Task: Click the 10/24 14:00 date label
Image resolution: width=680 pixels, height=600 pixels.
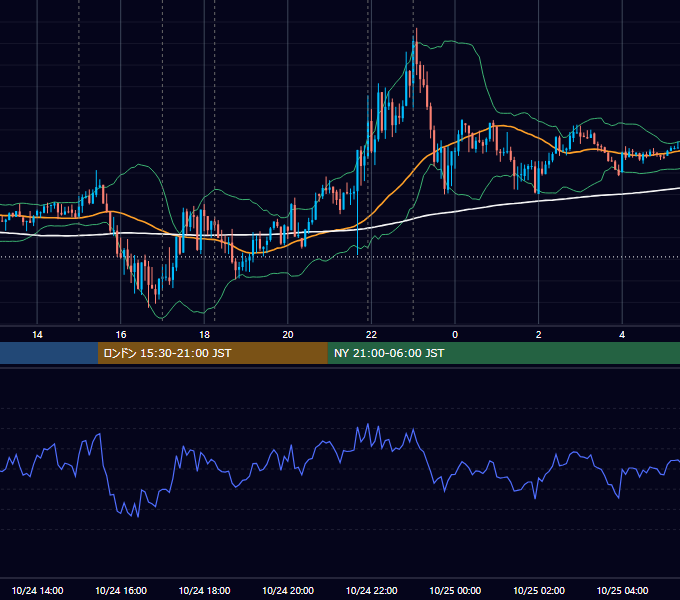Action: 37,590
